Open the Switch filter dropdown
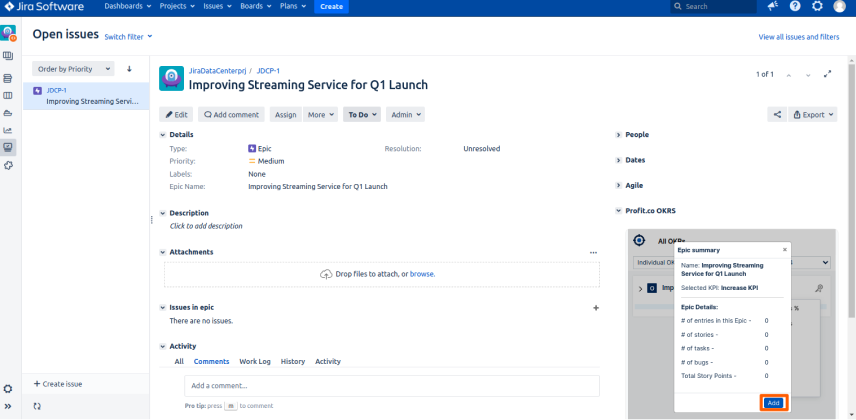The height and width of the screenshot is (420, 856). 128,37
